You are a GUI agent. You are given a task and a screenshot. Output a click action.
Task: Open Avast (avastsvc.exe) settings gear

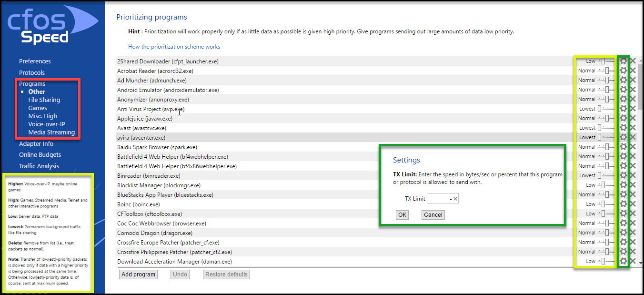coord(623,128)
